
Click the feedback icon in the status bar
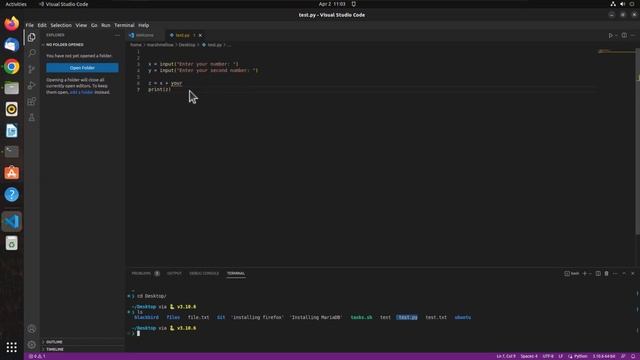[x=623, y=356]
